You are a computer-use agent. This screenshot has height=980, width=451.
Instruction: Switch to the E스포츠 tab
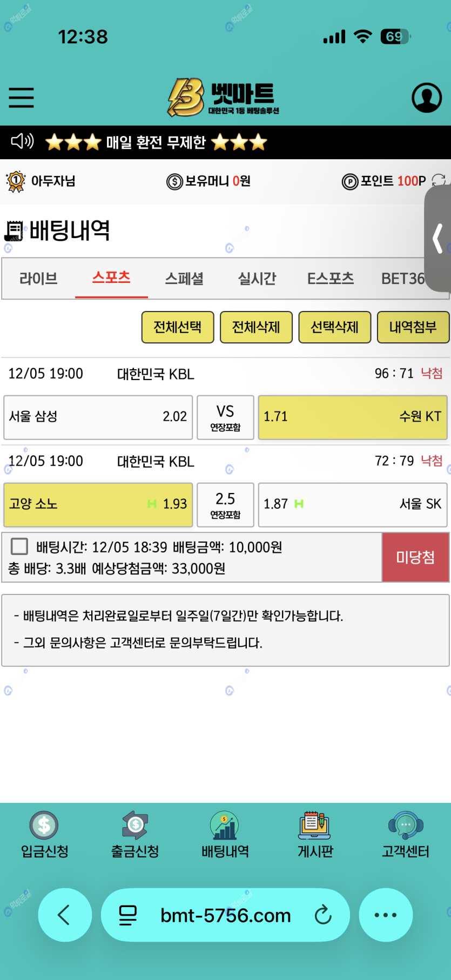331,279
